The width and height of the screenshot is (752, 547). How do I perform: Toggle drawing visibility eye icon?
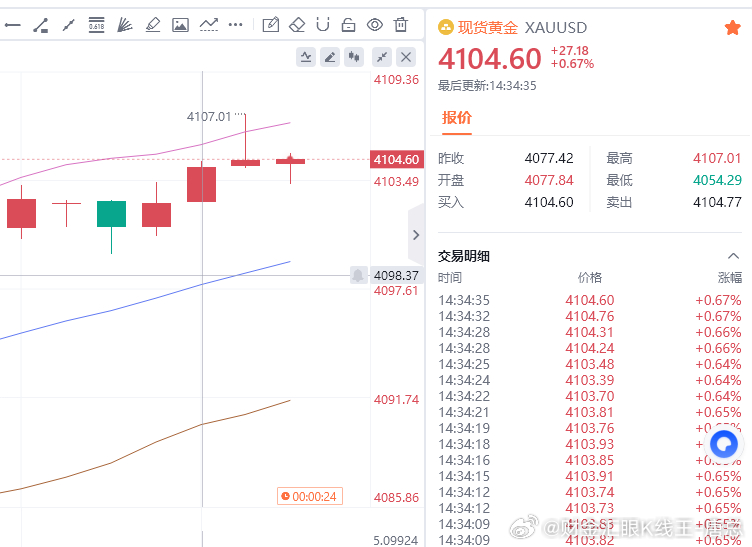coord(375,25)
